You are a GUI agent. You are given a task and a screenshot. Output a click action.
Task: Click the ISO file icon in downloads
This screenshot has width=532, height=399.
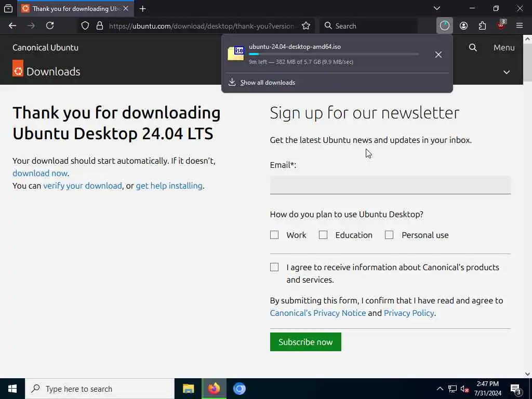(236, 54)
